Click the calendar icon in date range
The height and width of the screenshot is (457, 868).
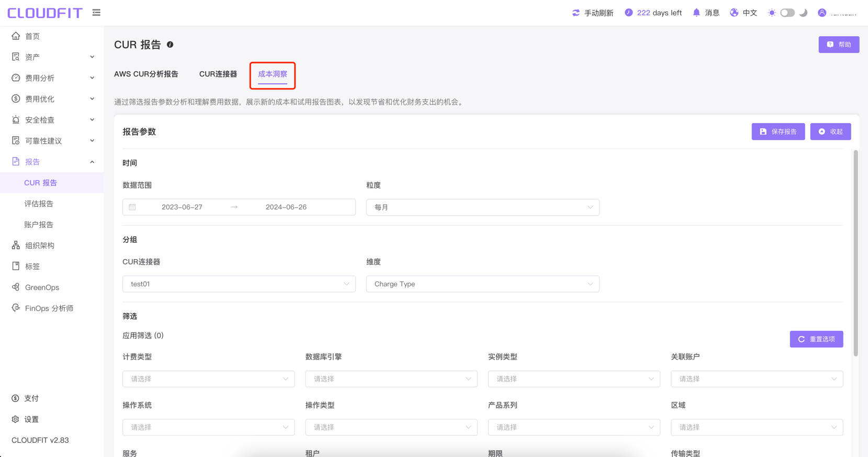point(132,207)
